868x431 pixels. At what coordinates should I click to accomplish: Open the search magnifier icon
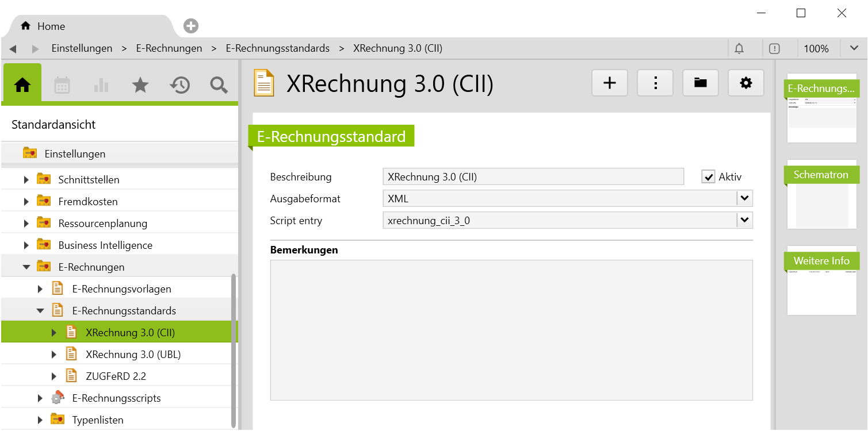pos(219,85)
